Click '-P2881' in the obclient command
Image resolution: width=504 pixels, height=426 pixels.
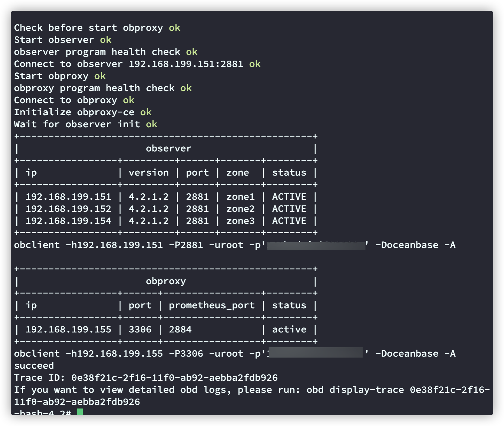(x=186, y=245)
